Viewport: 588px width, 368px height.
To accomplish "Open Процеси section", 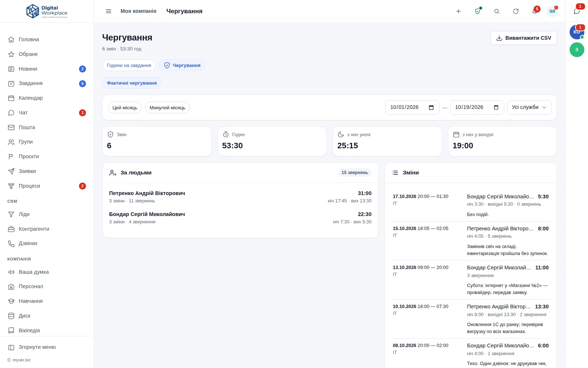I will coord(47,186).
